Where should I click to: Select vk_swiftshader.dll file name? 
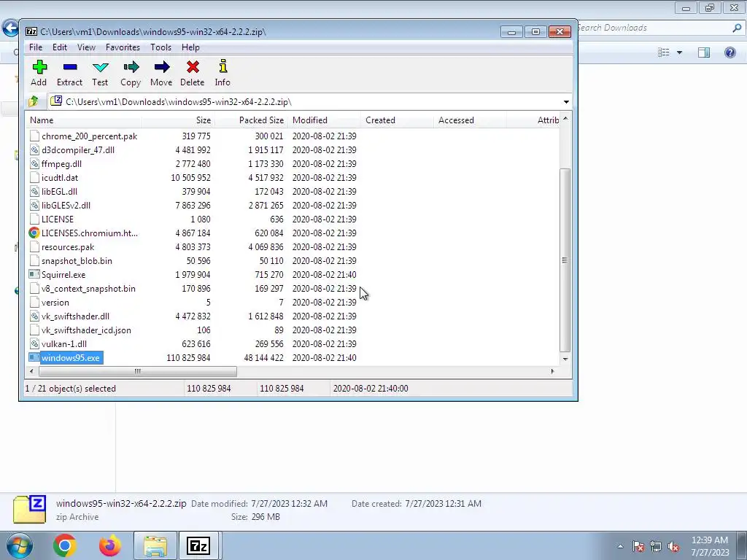tap(75, 316)
